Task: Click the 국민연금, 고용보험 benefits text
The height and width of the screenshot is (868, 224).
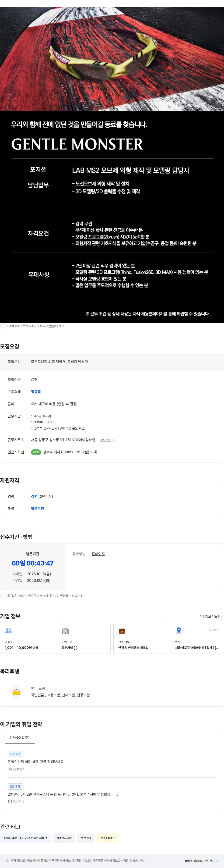Action: pos(60,695)
